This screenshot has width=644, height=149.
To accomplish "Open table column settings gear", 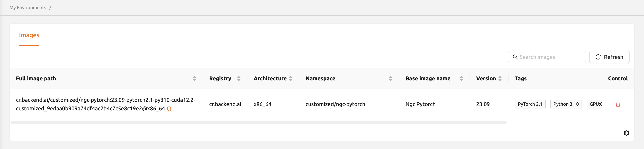I will point(626,133).
